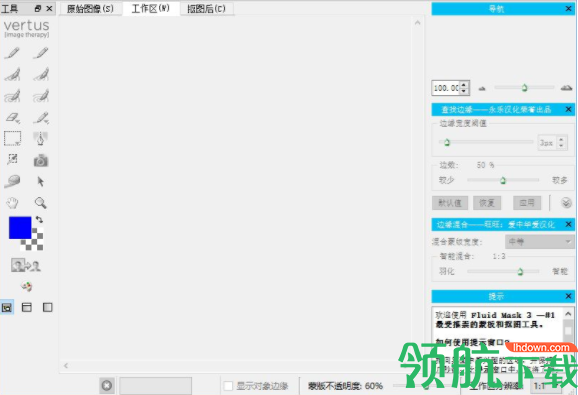Open the color palette icon
The image size is (578, 395).
tap(26, 286)
